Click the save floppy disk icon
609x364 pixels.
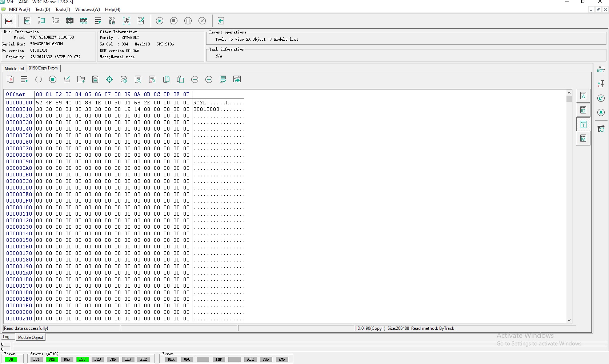click(x=95, y=79)
